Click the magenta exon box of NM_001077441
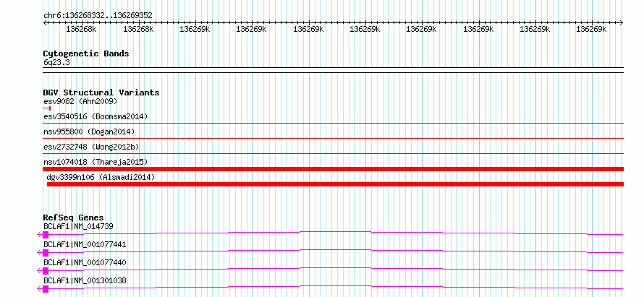 [x=46, y=253]
